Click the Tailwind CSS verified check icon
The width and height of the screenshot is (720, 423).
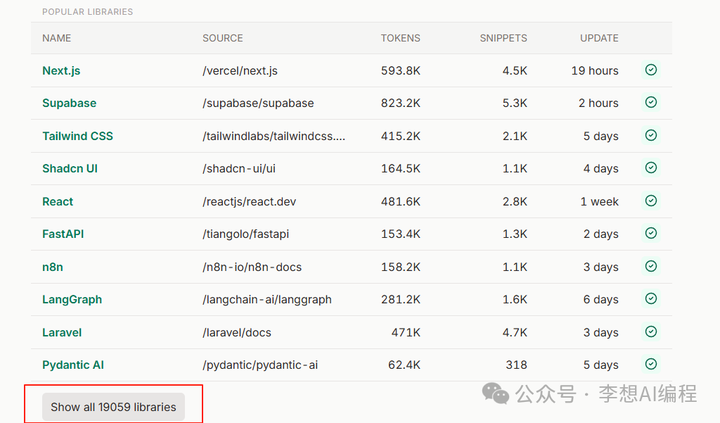[x=651, y=135]
